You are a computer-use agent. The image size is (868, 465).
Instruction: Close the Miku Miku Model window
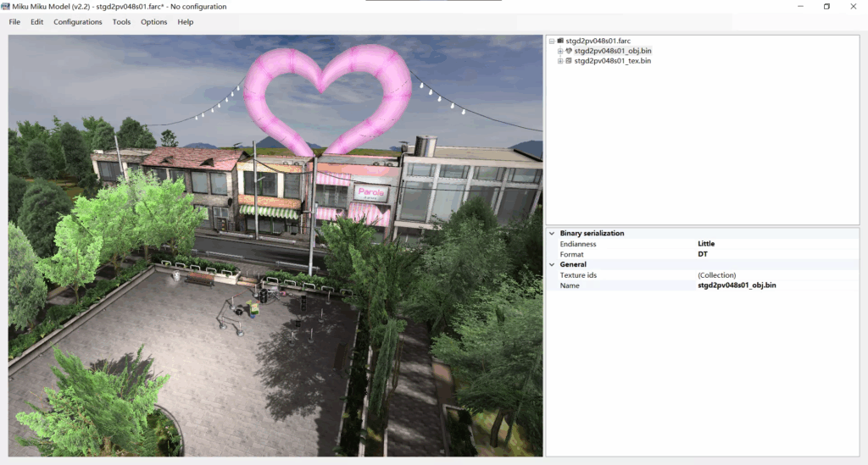(x=853, y=7)
